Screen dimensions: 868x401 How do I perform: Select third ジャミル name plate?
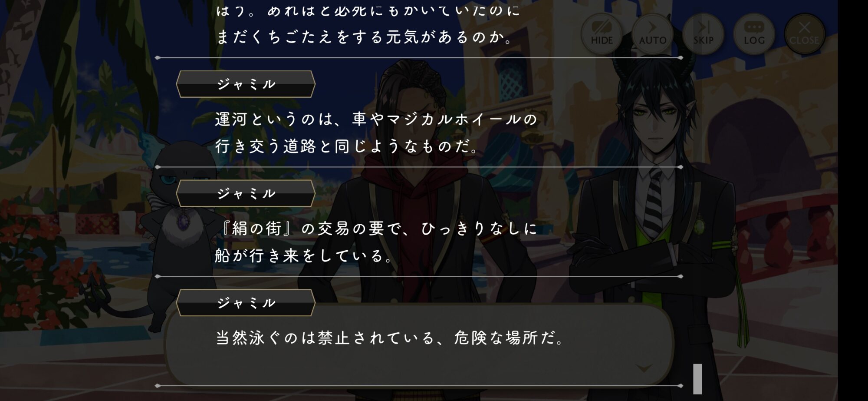click(246, 303)
